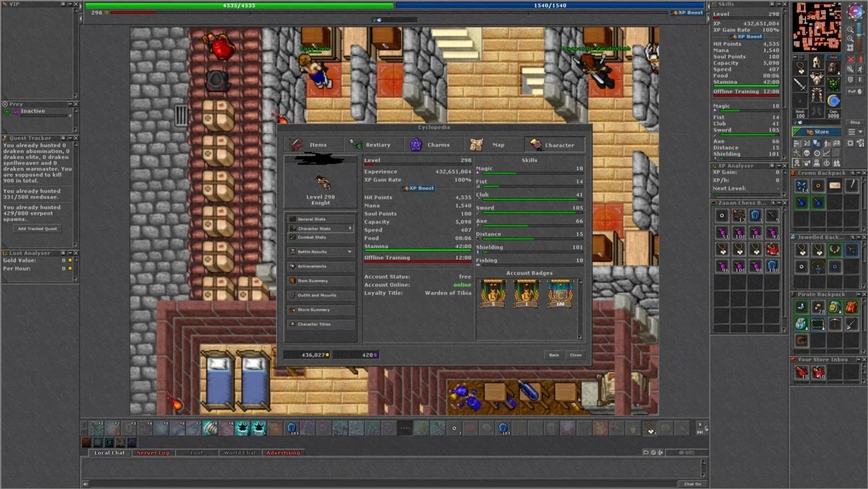This screenshot has width=868, height=489.
Task: Click the Account Badges scrollbar
Action: click(x=580, y=309)
